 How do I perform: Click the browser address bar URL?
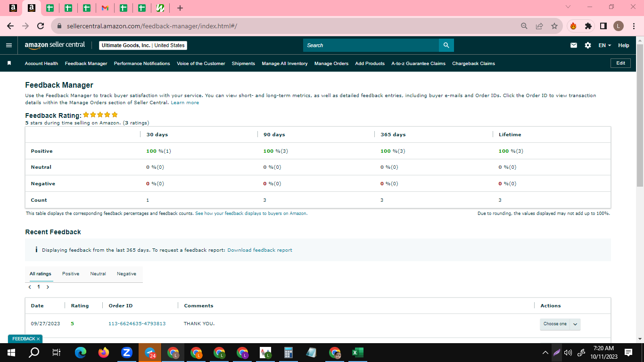tap(151, 26)
